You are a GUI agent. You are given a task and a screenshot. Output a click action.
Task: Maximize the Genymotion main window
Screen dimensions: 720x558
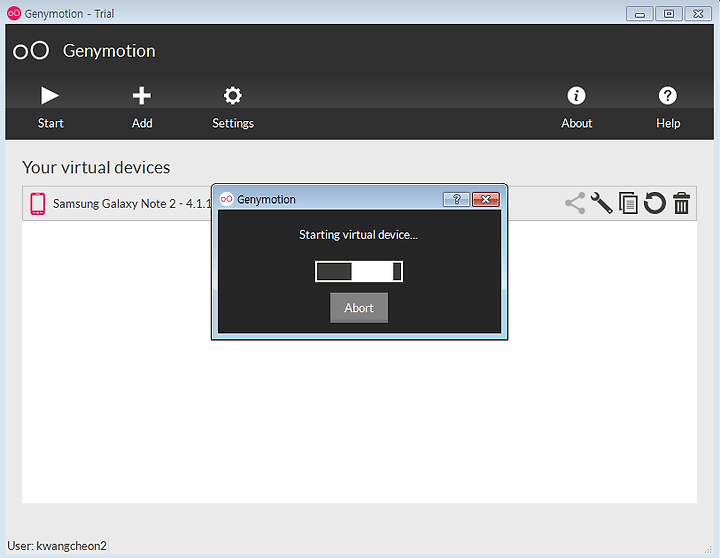tap(669, 14)
